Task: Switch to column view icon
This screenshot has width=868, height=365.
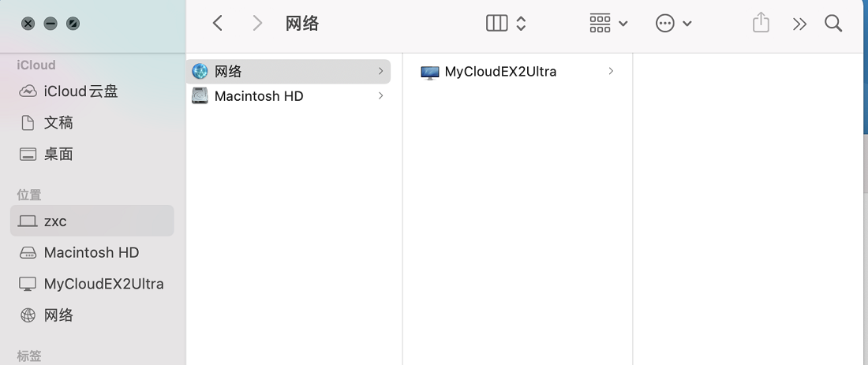Action: point(496,23)
